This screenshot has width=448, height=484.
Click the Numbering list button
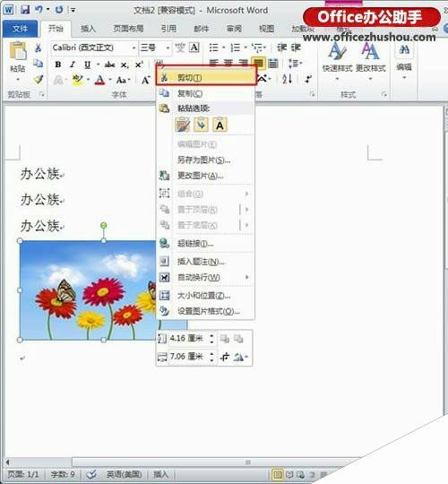(x=236, y=48)
